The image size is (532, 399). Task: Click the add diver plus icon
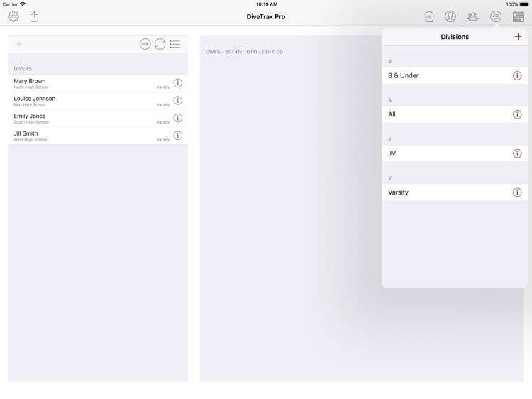[19, 44]
